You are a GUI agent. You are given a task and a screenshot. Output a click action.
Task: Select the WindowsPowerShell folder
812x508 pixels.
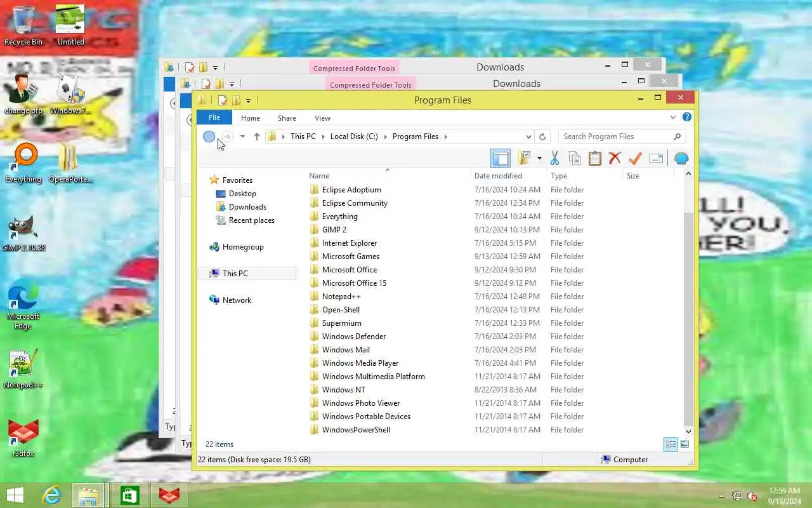(x=356, y=430)
